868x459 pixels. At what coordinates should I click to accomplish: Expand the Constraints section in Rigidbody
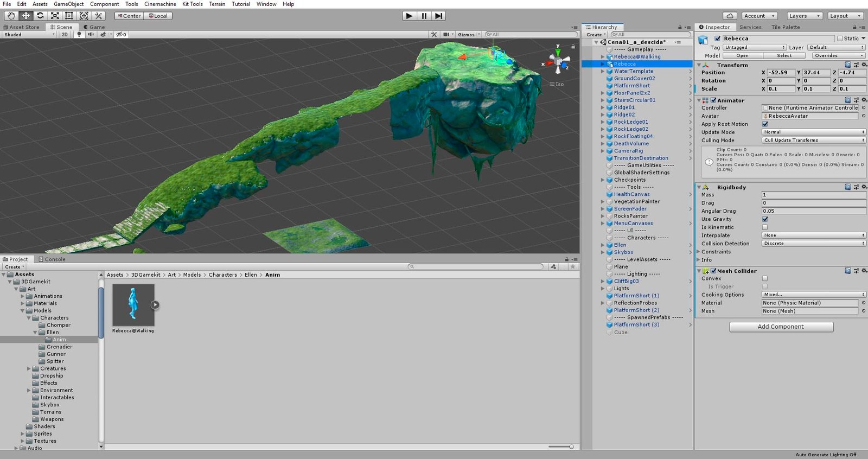pyautogui.click(x=699, y=252)
